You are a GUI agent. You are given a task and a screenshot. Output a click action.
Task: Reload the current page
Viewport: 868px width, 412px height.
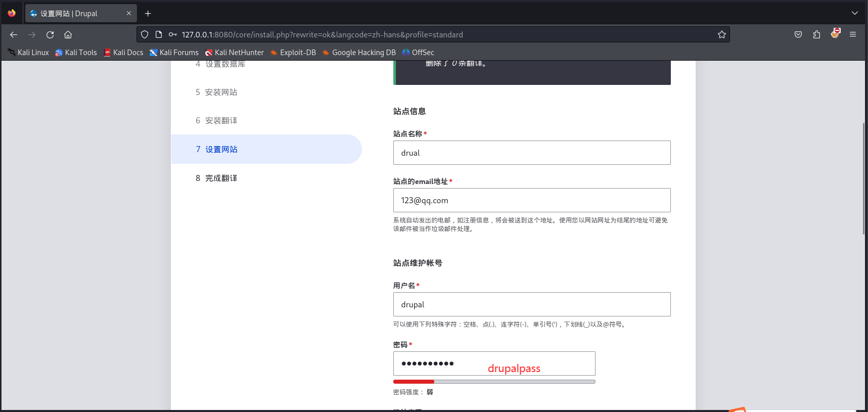(50, 34)
